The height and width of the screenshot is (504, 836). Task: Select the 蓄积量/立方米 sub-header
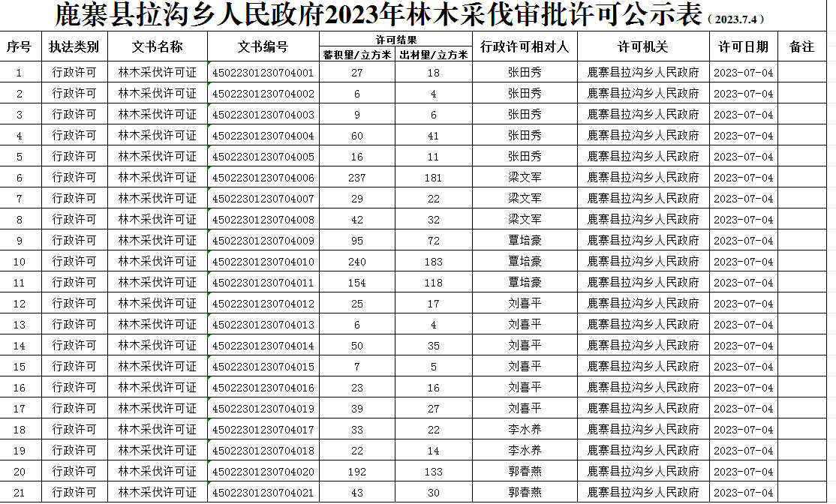tap(357, 55)
